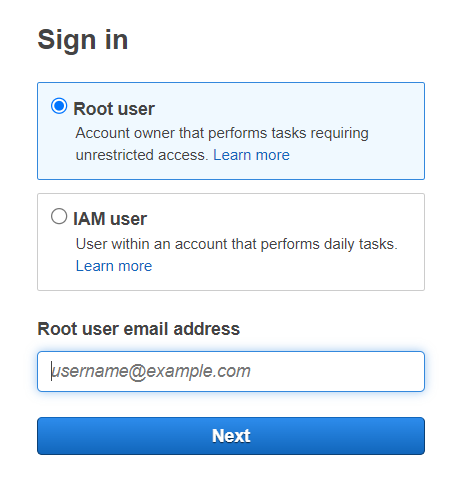
Task: Choose the highlighted Root user card
Action: [x=231, y=131]
